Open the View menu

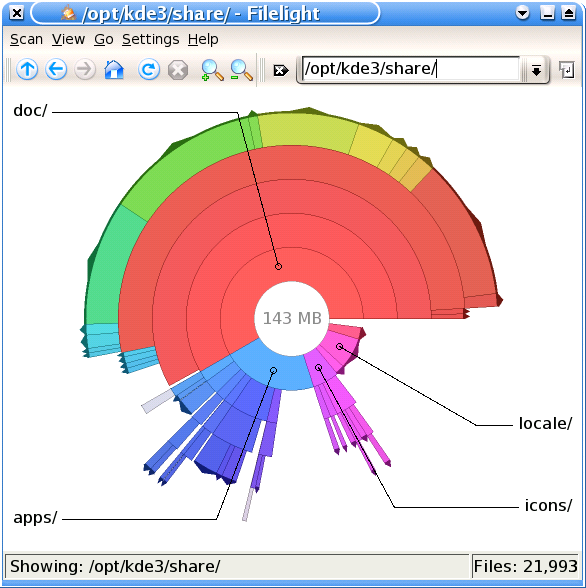pos(68,39)
